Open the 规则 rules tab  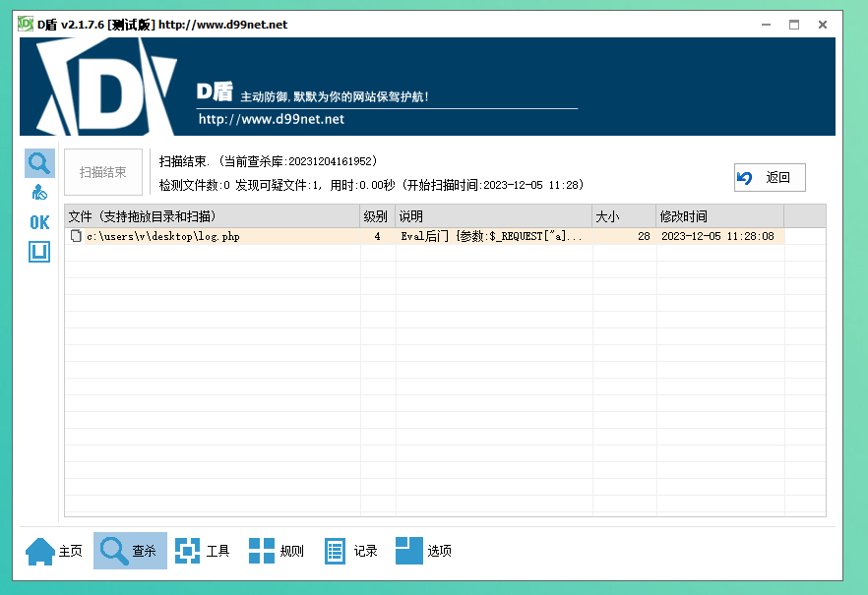tap(277, 551)
